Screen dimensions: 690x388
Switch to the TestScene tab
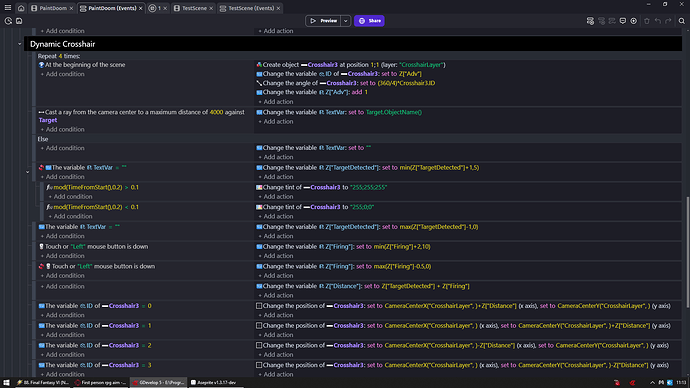(194, 8)
